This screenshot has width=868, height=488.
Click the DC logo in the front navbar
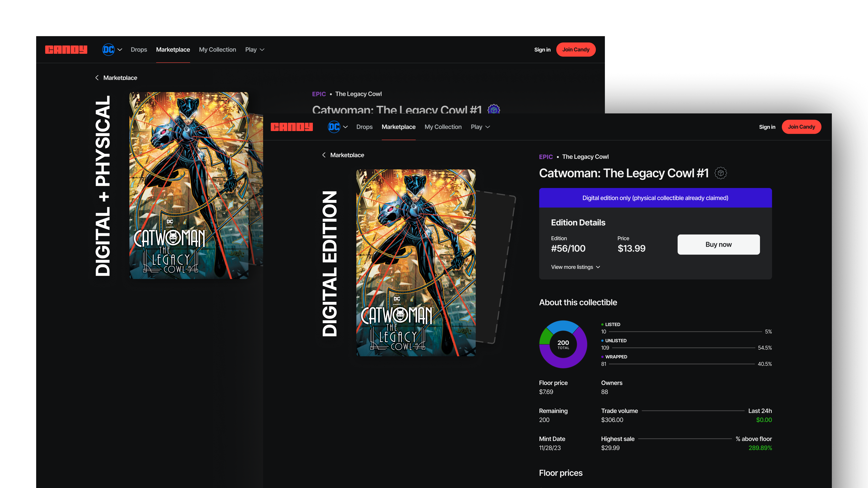[334, 127]
